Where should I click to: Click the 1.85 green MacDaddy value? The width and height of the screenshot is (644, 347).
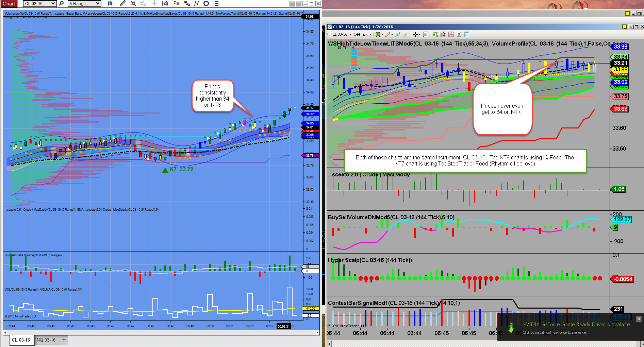[x=618, y=189]
